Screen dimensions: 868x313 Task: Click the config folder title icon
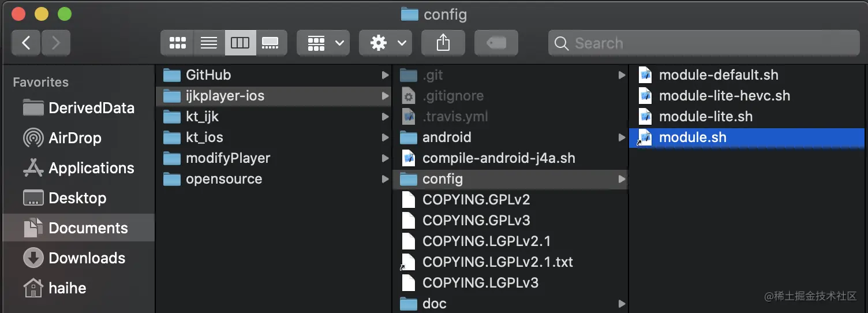point(409,14)
